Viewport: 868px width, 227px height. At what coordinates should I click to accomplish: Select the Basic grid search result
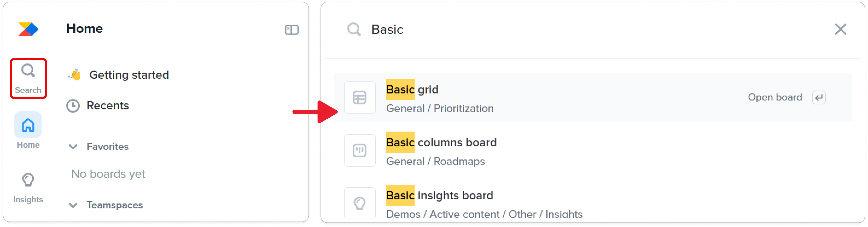(x=593, y=98)
